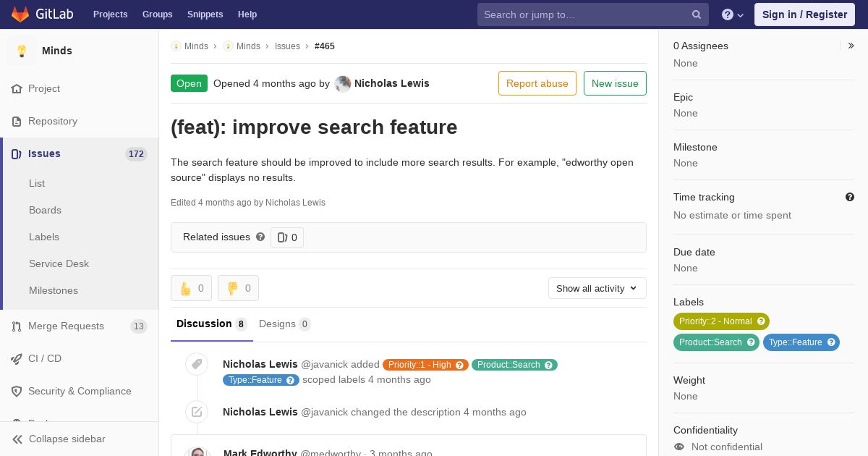Click the thumbs down reaction
Image resolution: width=868 pixels, height=456 pixels.
(239, 288)
